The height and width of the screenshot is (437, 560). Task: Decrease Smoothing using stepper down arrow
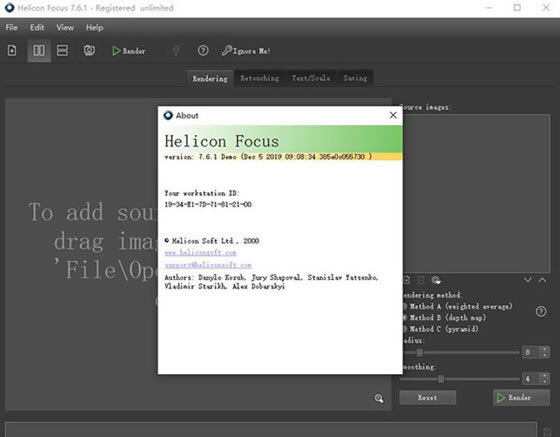click(544, 382)
